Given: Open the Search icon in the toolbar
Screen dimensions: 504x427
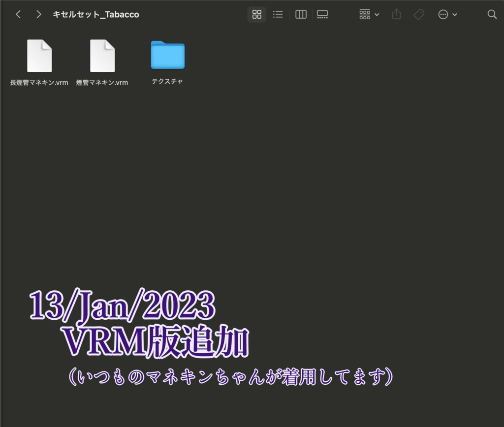Looking at the screenshot, I should [492, 14].
